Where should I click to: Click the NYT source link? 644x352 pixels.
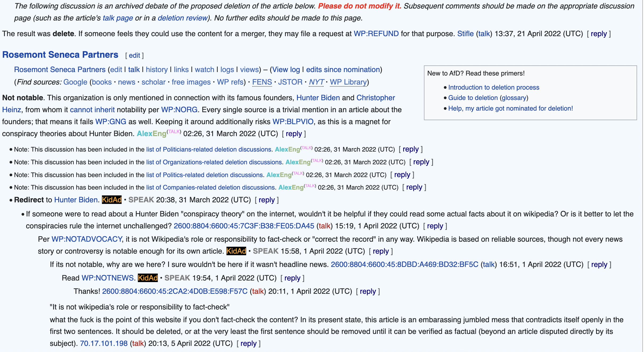(x=316, y=82)
